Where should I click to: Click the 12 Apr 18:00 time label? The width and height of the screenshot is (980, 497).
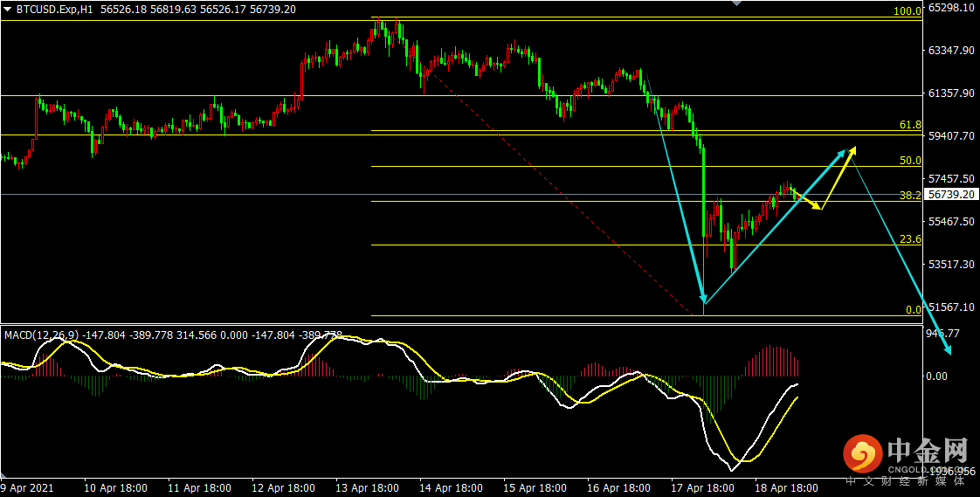click(283, 487)
